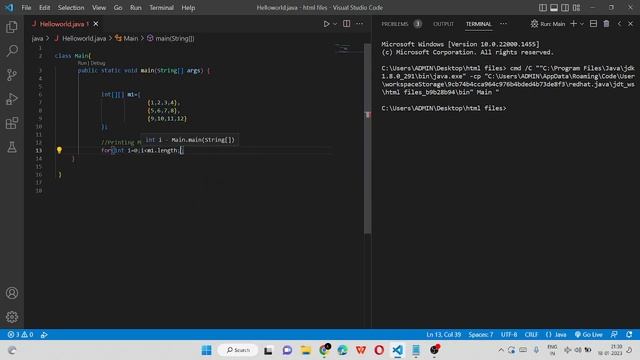The height and width of the screenshot is (360, 640).
Task: Open the new terminal profile dropdown
Action: [x=582, y=24]
